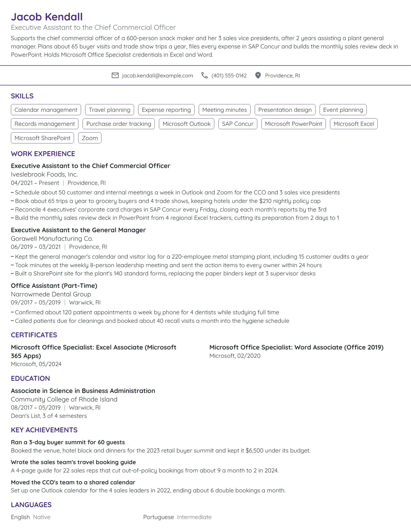Click the SKILLS section heading
This screenshot has height=532, width=411.
coord(22,96)
